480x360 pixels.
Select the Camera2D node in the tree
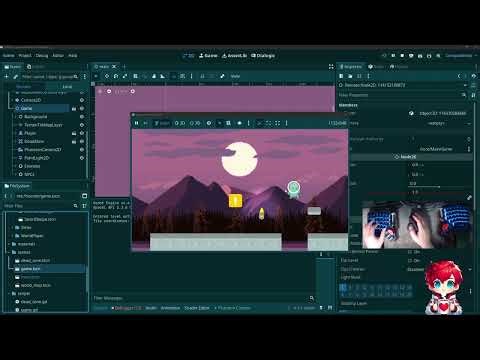[x=31, y=100]
